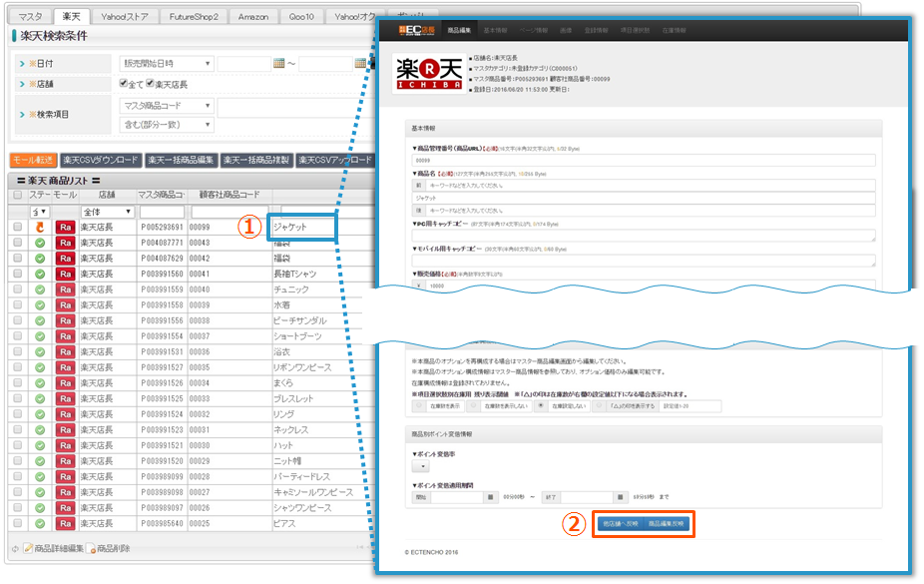Click the Ra mall icon in row P003991524
Image resolution: width=924 pixels, height=584 pixels.
coord(65,414)
